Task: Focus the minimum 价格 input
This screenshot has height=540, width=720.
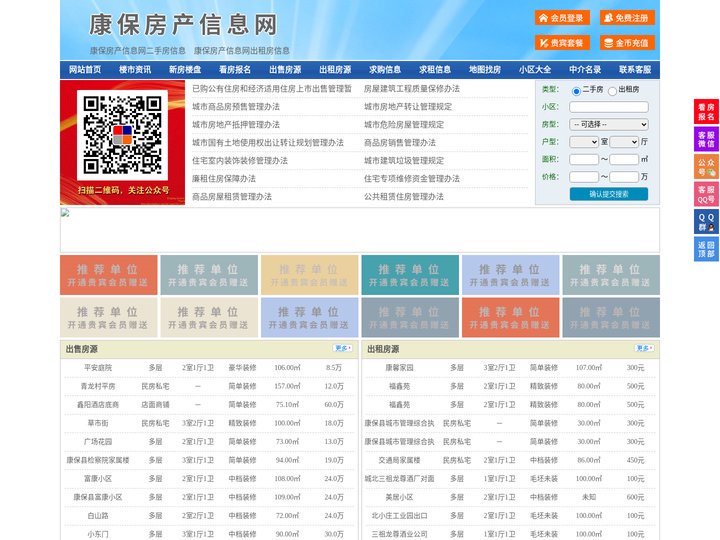Action: click(x=584, y=177)
